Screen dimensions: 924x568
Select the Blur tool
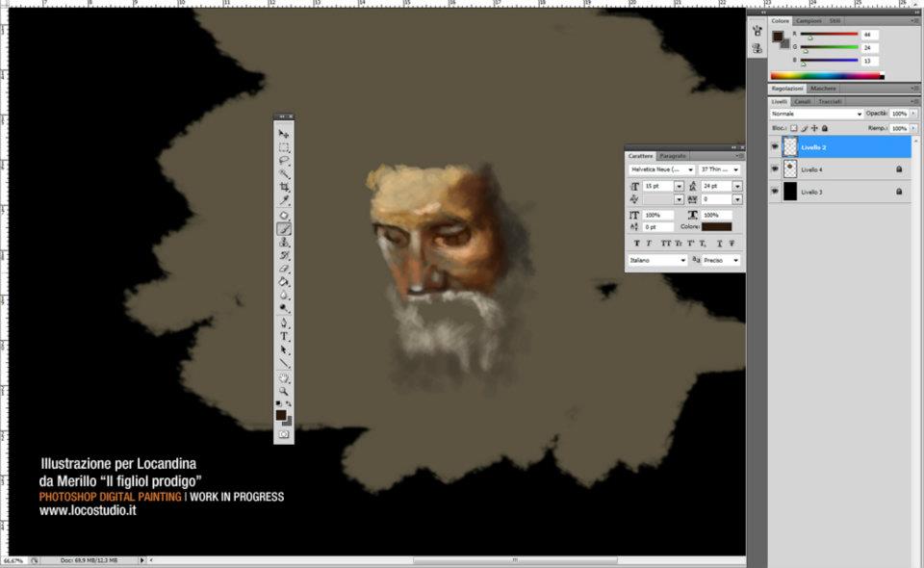[284, 295]
